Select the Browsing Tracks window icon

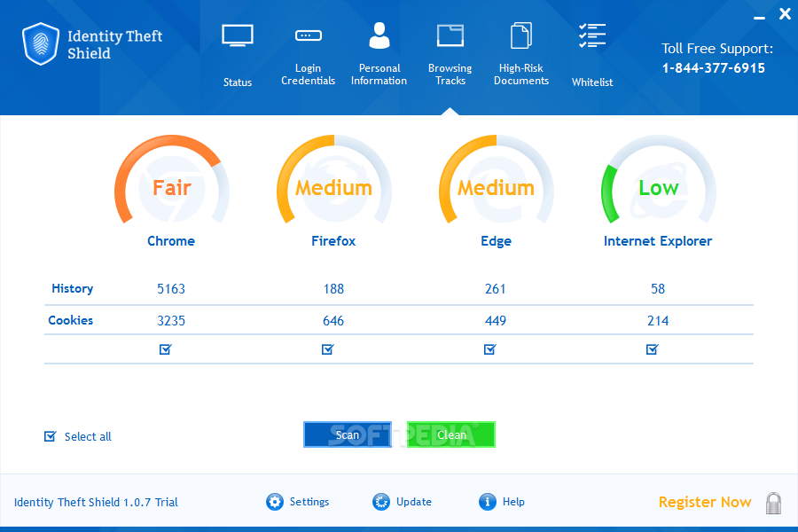click(450, 35)
